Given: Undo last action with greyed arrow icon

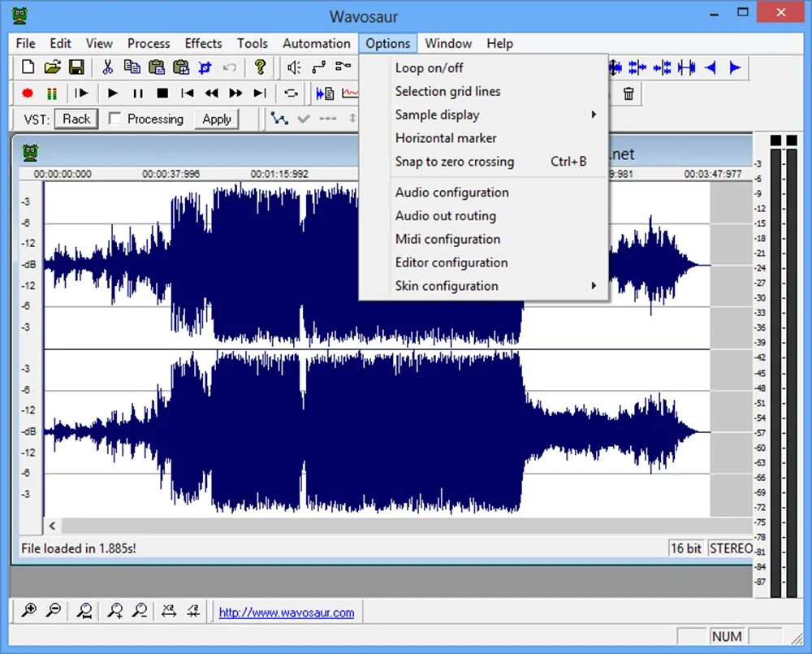Looking at the screenshot, I should click(x=230, y=67).
